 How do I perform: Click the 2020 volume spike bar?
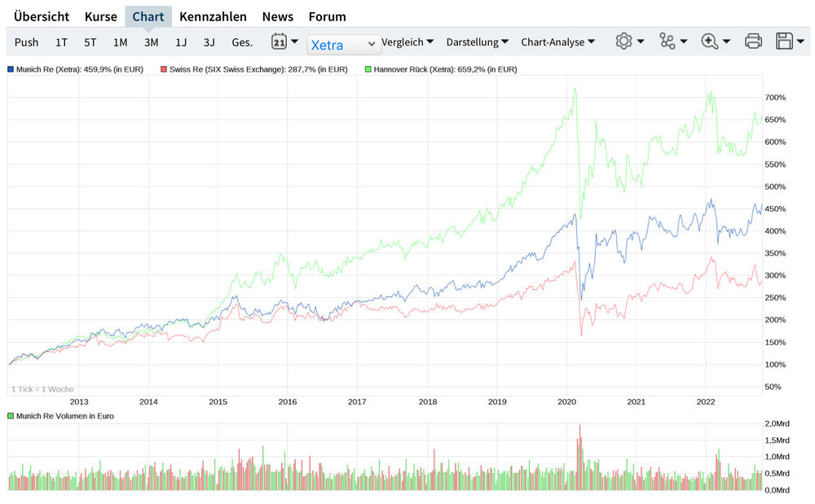[579, 456]
